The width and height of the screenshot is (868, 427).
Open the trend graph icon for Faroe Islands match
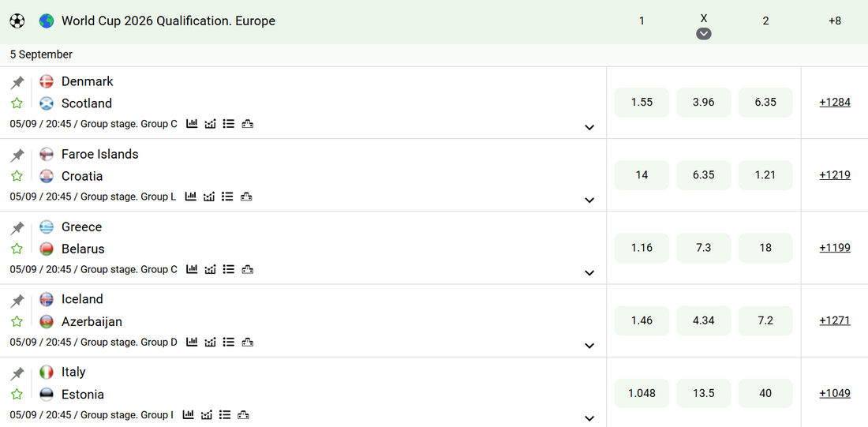click(209, 197)
